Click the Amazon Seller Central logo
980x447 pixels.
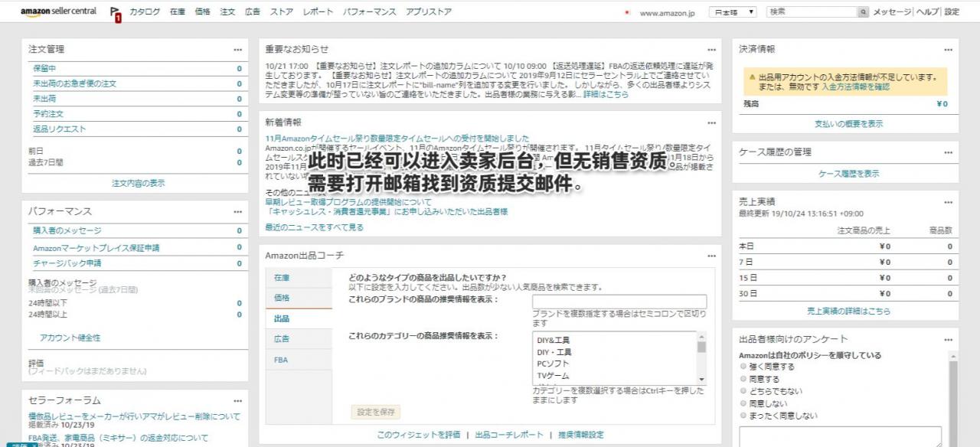point(58,11)
